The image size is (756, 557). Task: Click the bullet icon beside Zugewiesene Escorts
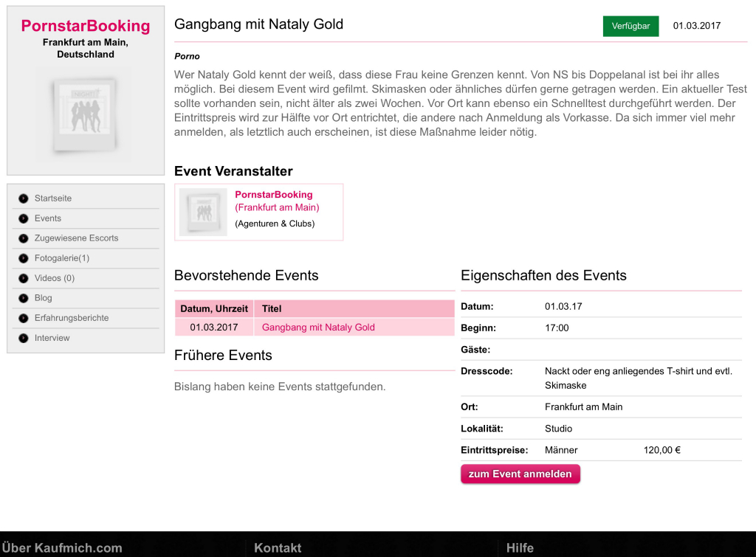pyautogui.click(x=23, y=238)
